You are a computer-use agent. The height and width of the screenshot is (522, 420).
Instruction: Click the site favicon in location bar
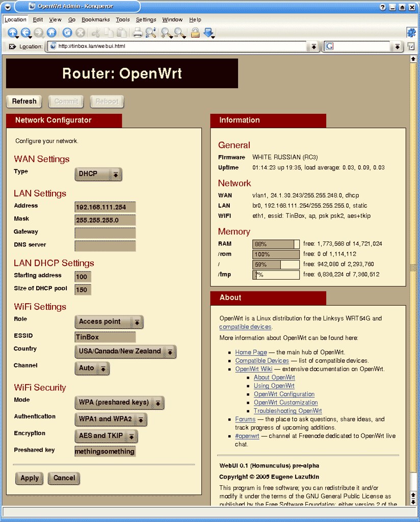click(x=53, y=46)
